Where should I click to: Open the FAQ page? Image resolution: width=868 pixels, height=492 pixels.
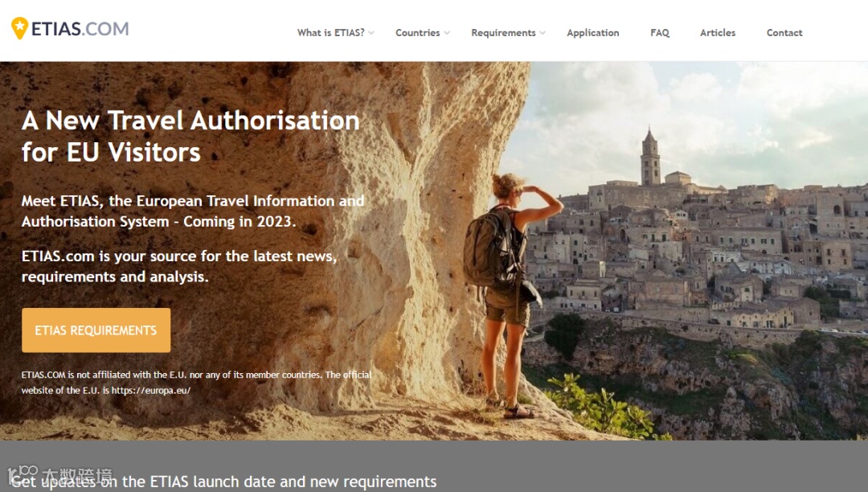(660, 33)
